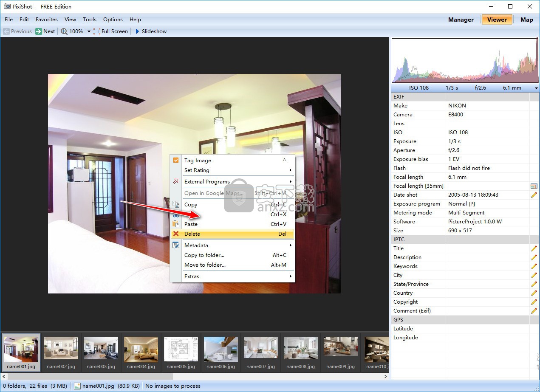Click the Size value "690 x 517"

[460, 231]
